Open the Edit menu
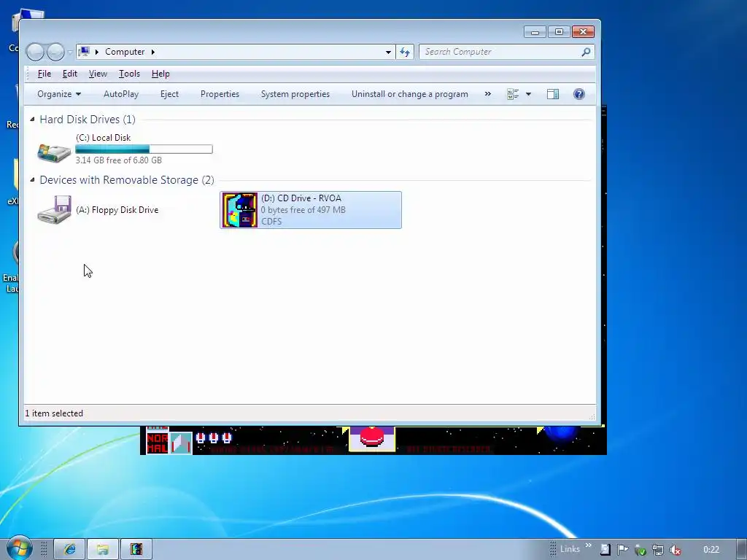Image resolution: width=747 pixels, height=560 pixels. click(69, 74)
